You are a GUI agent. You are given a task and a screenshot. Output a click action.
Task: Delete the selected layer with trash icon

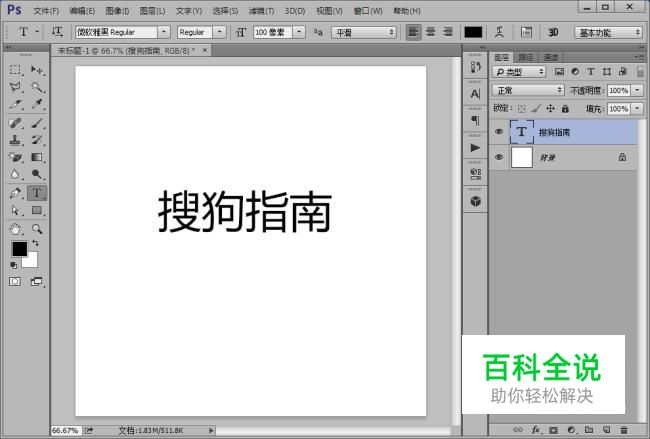click(623, 430)
